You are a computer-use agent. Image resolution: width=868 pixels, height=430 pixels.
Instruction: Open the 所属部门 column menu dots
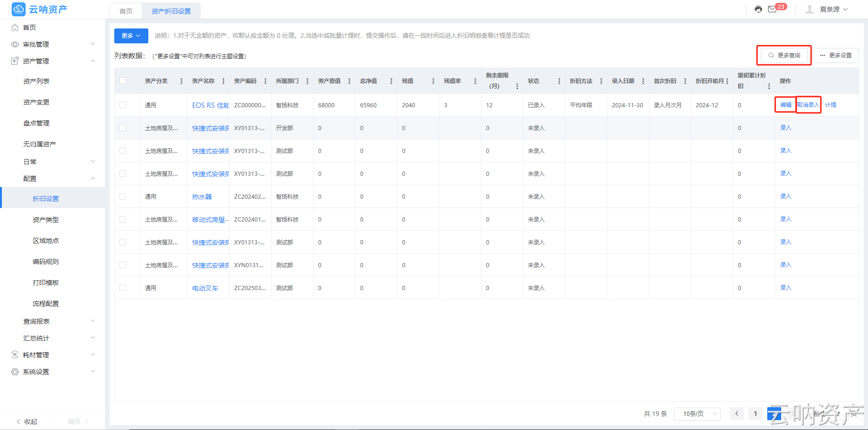tap(307, 81)
